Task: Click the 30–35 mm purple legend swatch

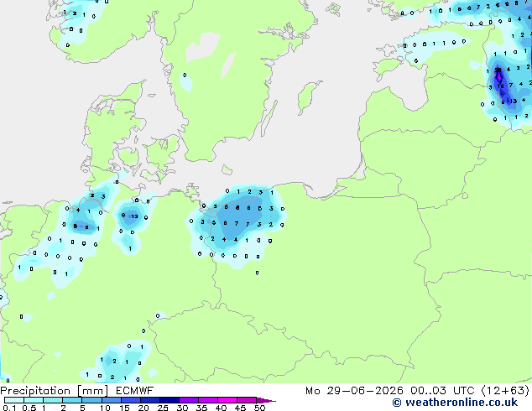Action: click(188, 400)
